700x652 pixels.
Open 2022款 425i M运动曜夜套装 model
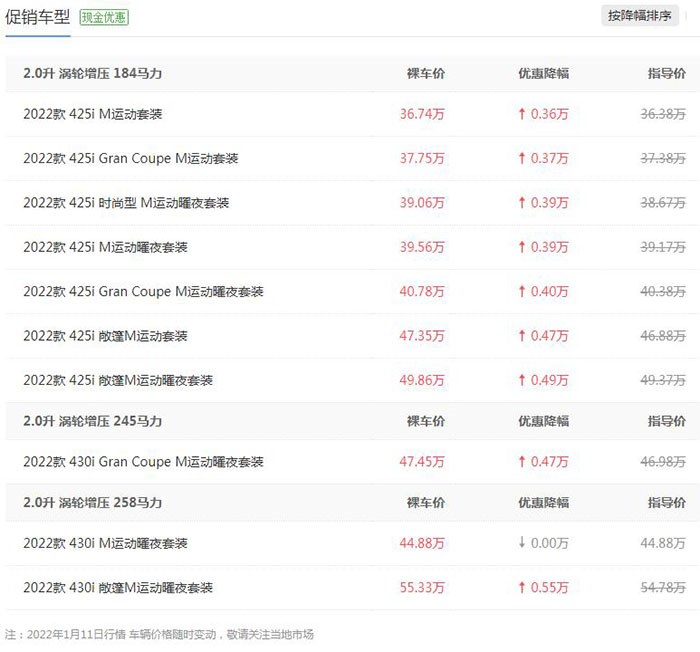pyautogui.click(x=105, y=247)
